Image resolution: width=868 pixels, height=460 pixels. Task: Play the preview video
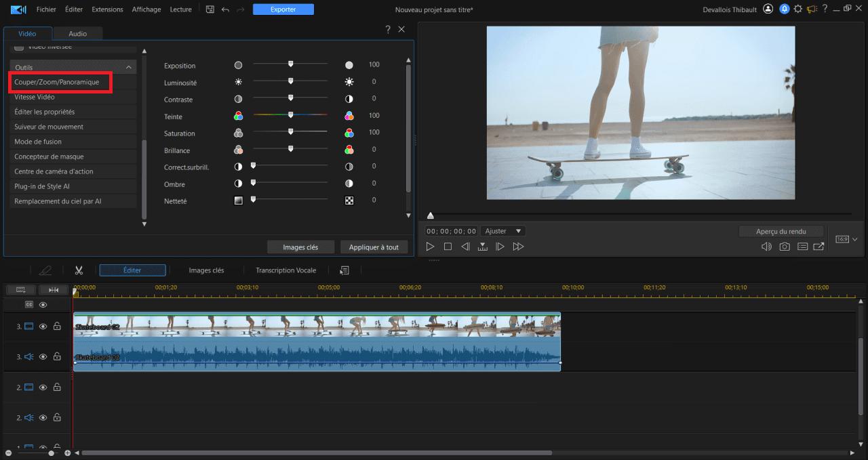pos(430,247)
